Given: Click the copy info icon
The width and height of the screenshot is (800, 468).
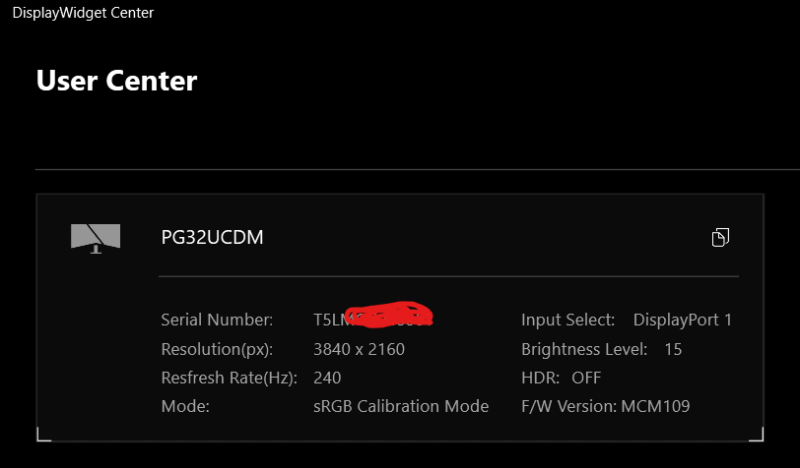Looking at the screenshot, I should (x=720, y=237).
